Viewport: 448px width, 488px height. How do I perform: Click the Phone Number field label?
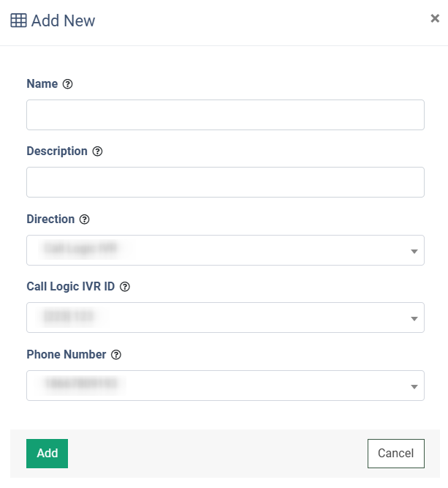tap(67, 355)
